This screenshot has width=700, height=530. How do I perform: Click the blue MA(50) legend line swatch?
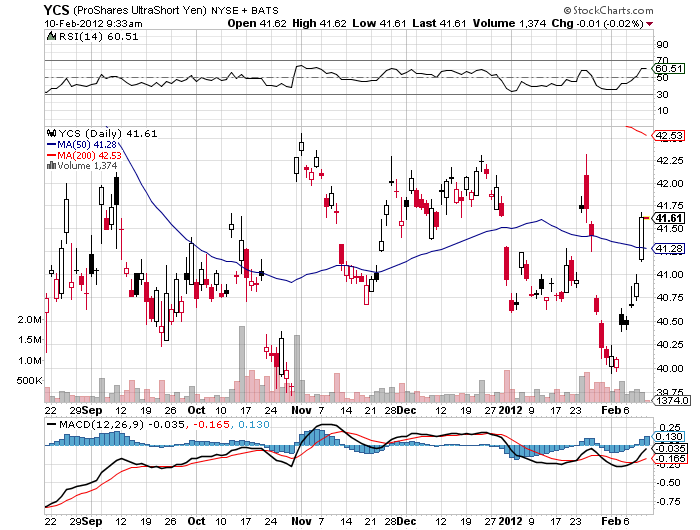tap(51, 145)
